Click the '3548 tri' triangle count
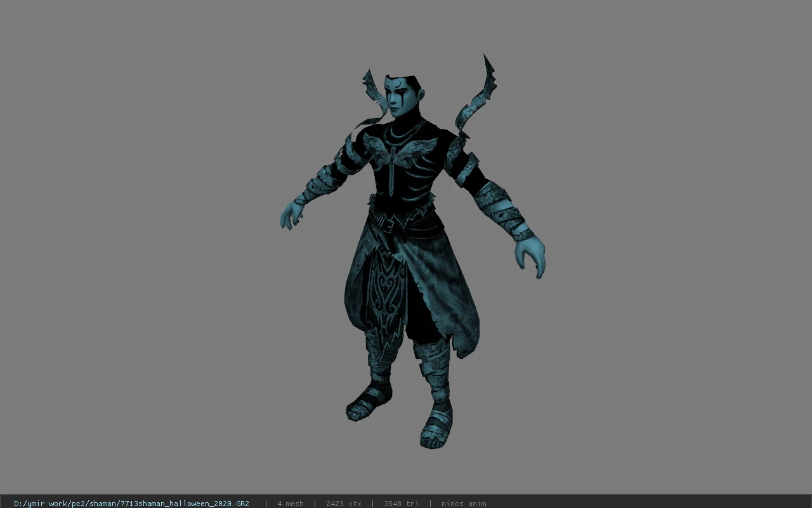The height and width of the screenshot is (508, 812). [x=401, y=504]
